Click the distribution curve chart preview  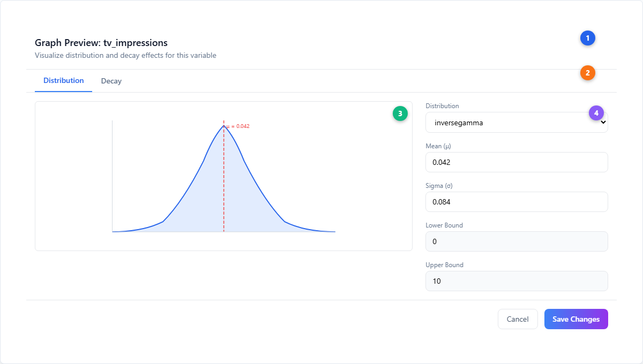tap(223, 176)
